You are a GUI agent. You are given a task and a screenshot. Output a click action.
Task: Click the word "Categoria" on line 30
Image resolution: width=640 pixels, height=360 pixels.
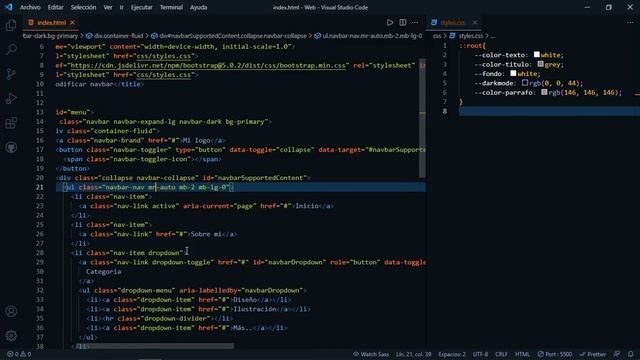[x=104, y=272]
